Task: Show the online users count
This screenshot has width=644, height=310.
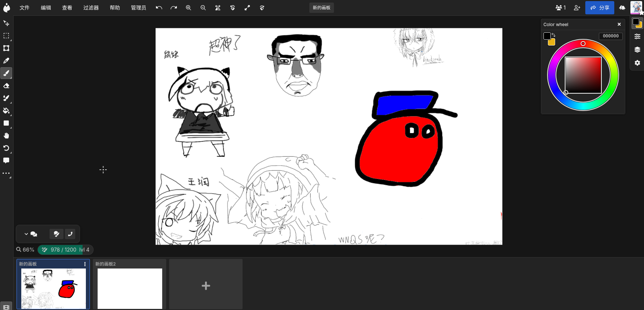Action: pyautogui.click(x=561, y=8)
